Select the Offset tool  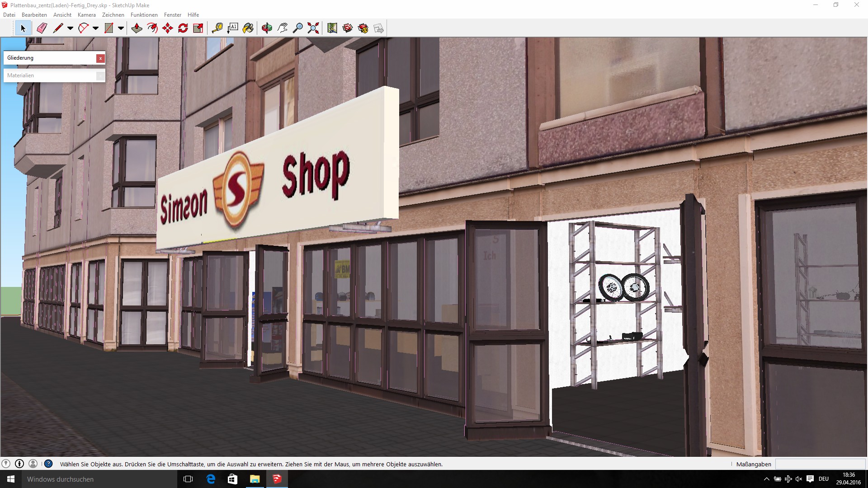(x=152, y=28)
